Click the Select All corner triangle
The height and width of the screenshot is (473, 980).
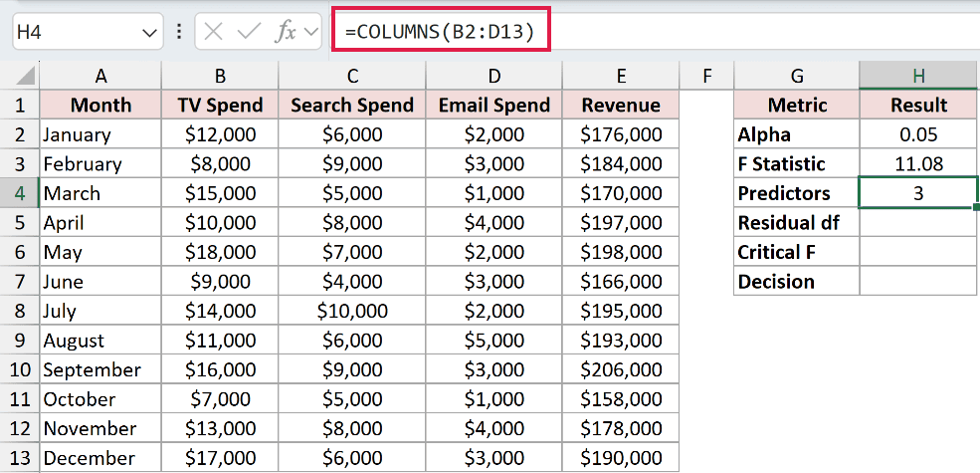click(26, 77)
